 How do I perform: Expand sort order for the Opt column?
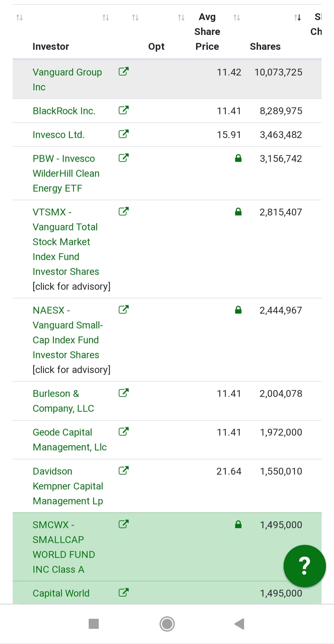pos(135,18)
